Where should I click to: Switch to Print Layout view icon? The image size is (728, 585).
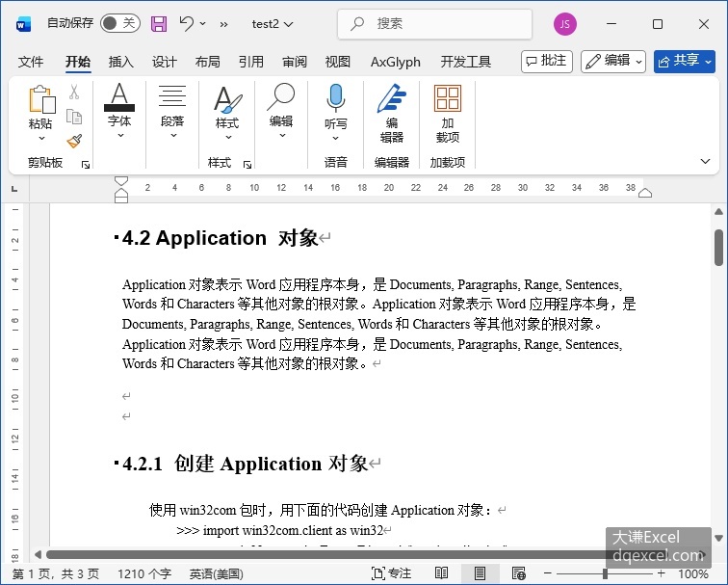(480, 573)
